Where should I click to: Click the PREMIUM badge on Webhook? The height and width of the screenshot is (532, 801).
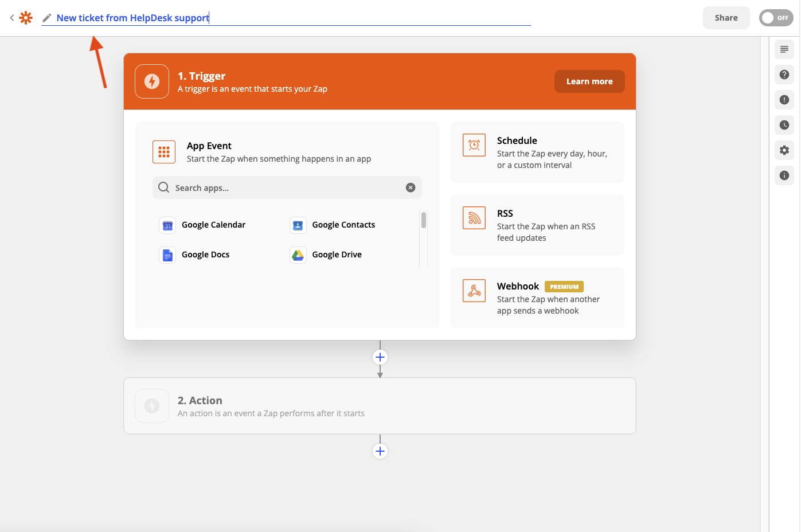click(564, 287)
